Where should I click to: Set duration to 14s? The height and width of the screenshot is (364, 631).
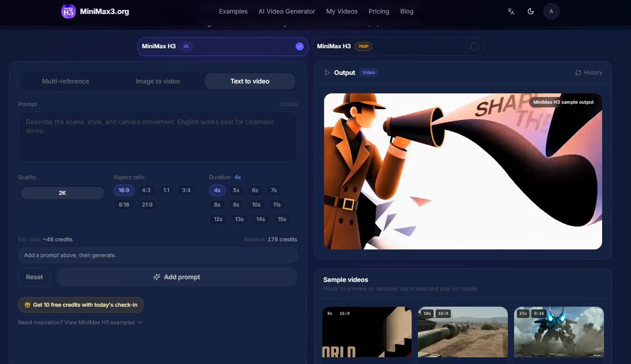point(260,219)
